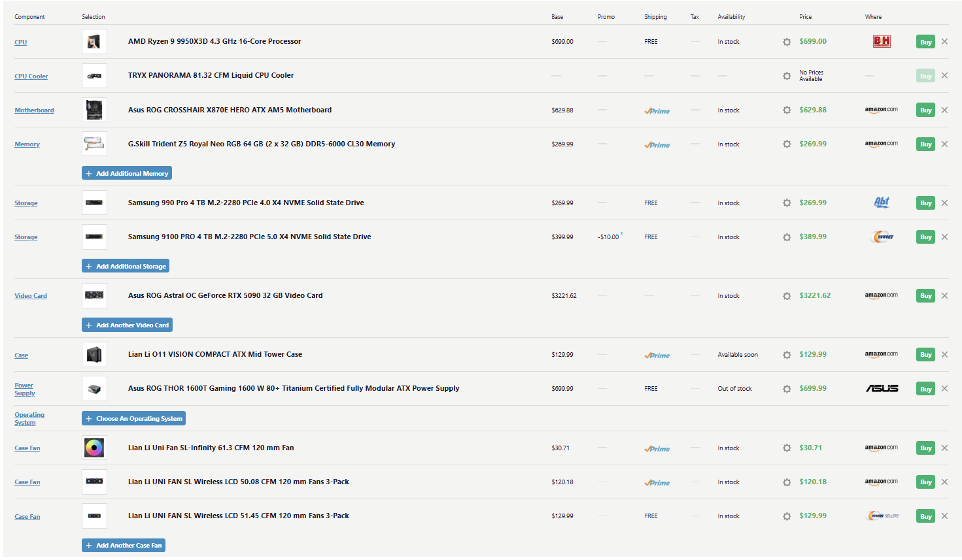The image size is (962, 560).
Task: Open the TRYX PANORAMA cooler product name
Action: pyautogui.click(x=211, y=75)
